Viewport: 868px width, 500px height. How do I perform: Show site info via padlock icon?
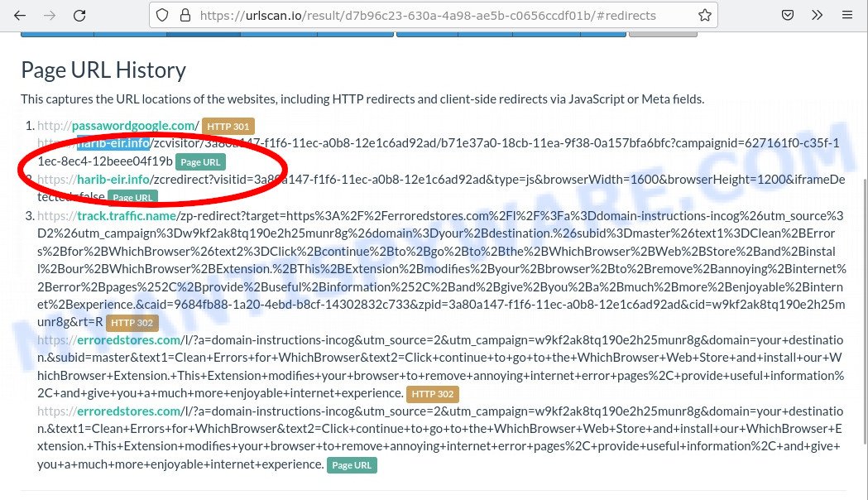point(185,16)
